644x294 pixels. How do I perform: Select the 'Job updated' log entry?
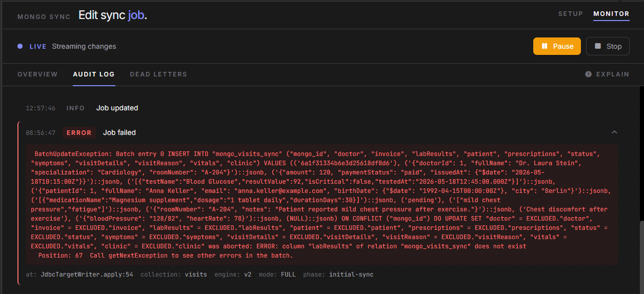pos(117,108)
